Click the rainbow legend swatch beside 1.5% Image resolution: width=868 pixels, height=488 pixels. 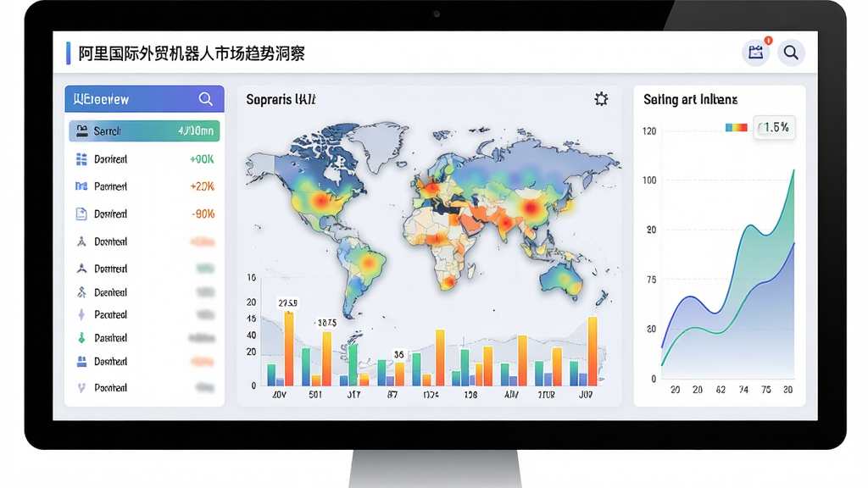click(737, 128)
